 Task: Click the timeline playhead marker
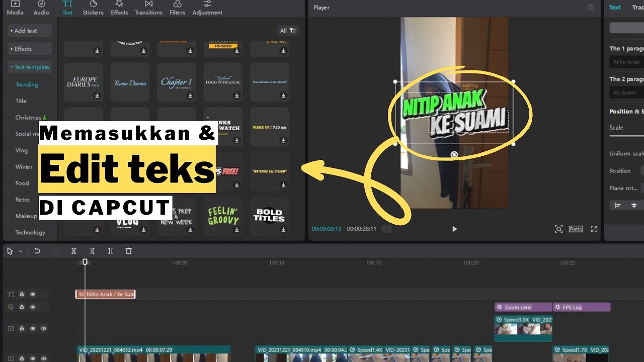85,262
